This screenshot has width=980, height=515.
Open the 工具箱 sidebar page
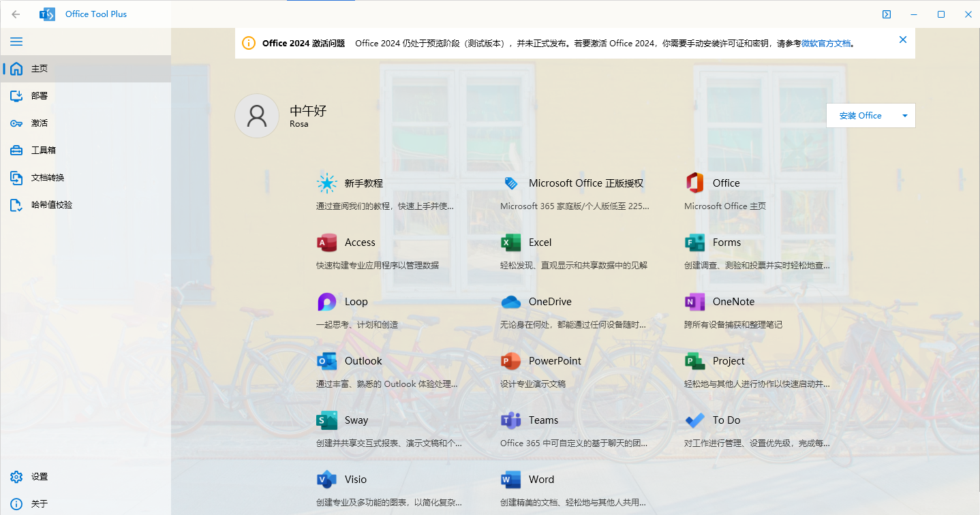coord(86,151)
